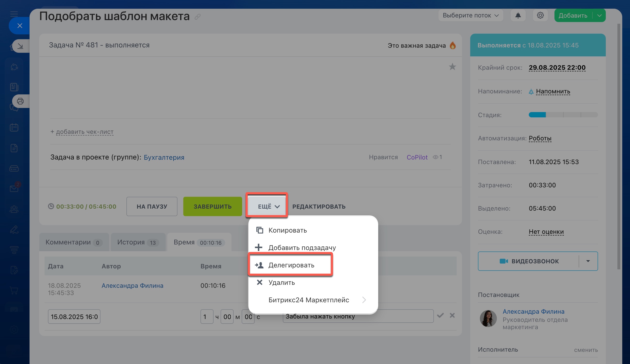Click comment field Забыла нажать кнопку

358,316
